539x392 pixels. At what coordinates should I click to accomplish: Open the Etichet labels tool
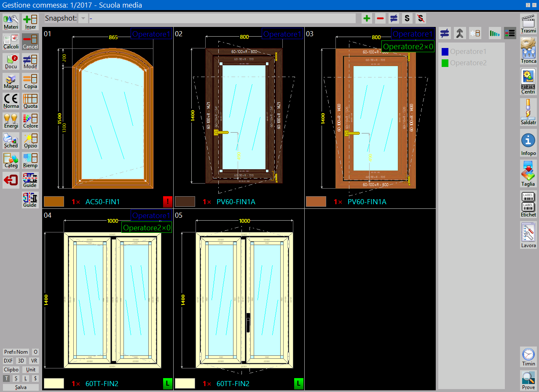[x=528, y=204]
